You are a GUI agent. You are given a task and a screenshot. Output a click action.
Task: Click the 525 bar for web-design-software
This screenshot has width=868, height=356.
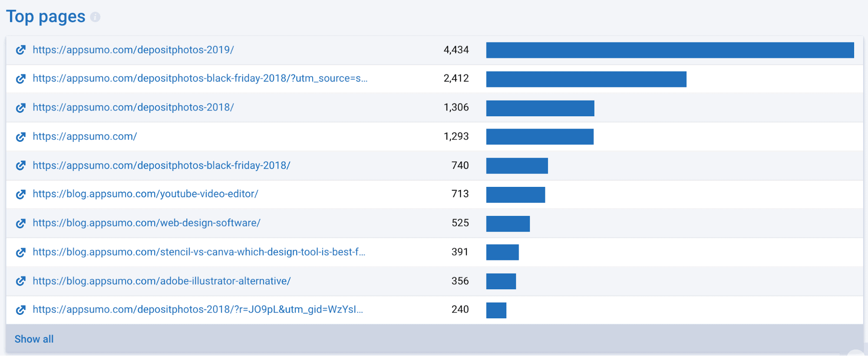pos(508,224)
